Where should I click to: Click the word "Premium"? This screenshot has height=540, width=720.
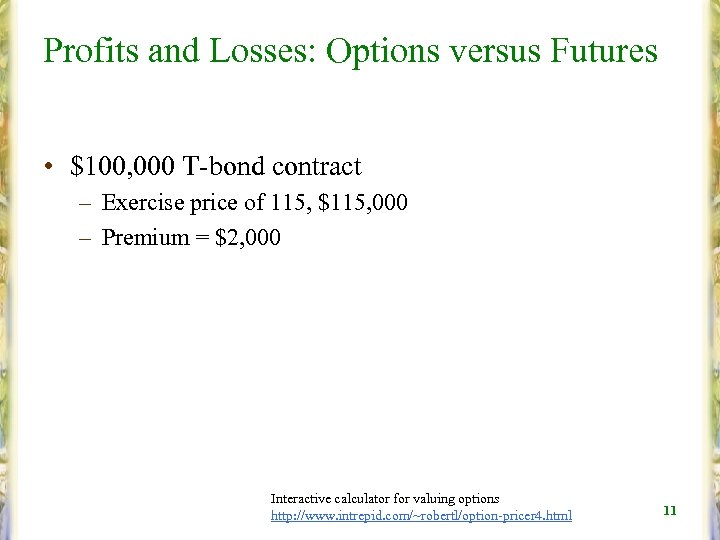(x=145, y=237)
